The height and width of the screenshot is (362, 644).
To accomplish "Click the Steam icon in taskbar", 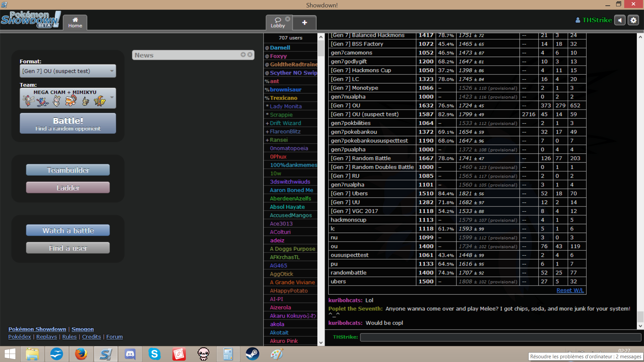I will click(252, 354).
